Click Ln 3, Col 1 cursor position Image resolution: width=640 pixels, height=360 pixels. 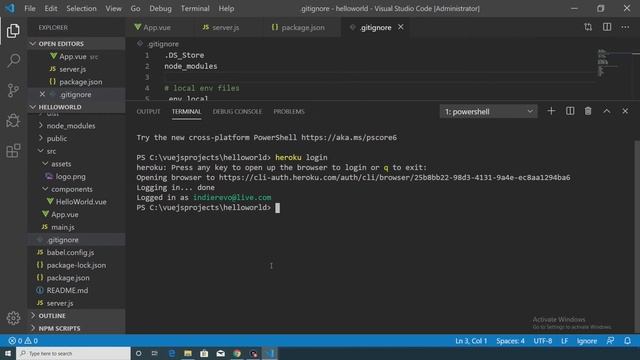coord(471,341)
